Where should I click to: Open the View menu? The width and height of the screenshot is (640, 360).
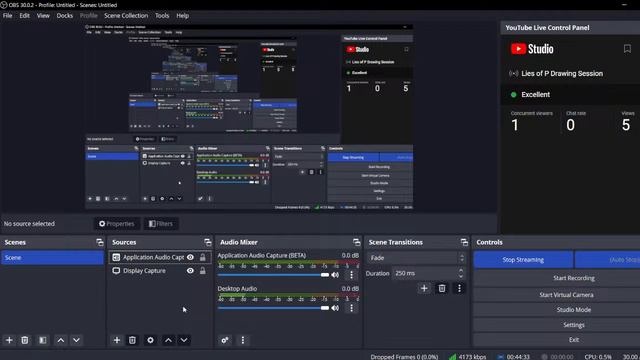pyautogui.click(x=43, y=16)
